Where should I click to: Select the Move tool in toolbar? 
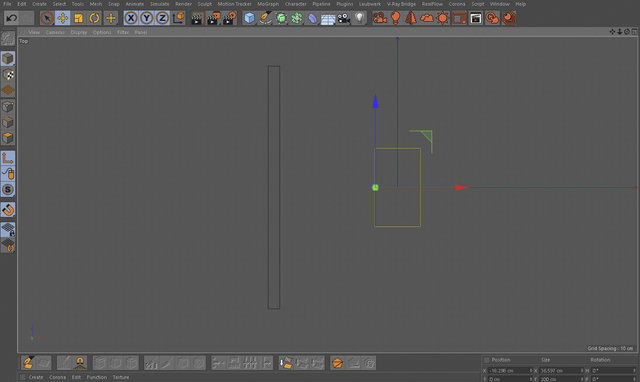[62, 18]
